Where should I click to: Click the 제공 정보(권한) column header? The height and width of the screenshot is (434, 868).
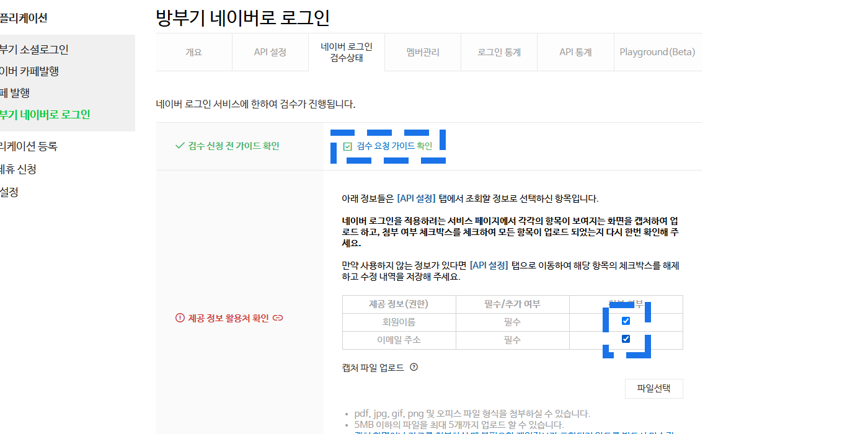coord(399,304)
